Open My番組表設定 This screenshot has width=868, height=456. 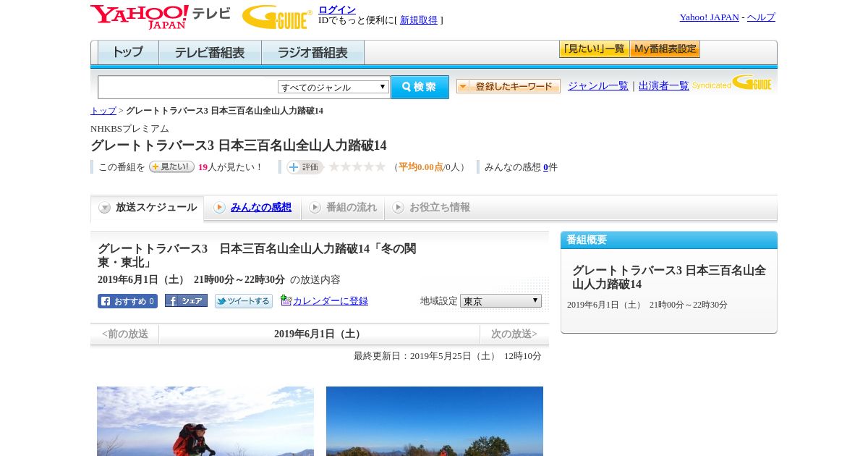pyautogui.click(x=665, y=49)
